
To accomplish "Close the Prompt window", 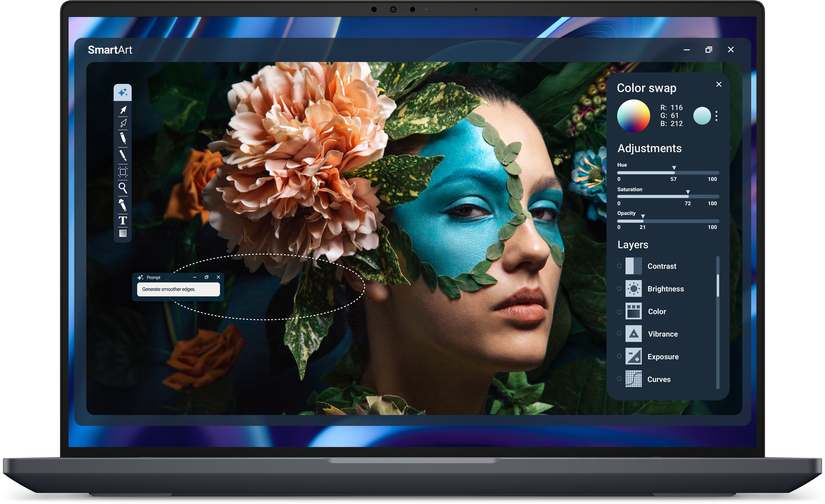I will pos(218,277).
